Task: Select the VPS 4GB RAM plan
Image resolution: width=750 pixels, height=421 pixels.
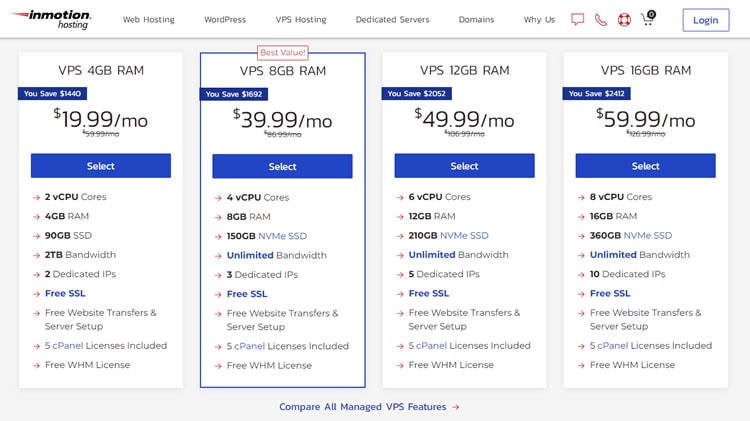Action: [x=101, y=166]
